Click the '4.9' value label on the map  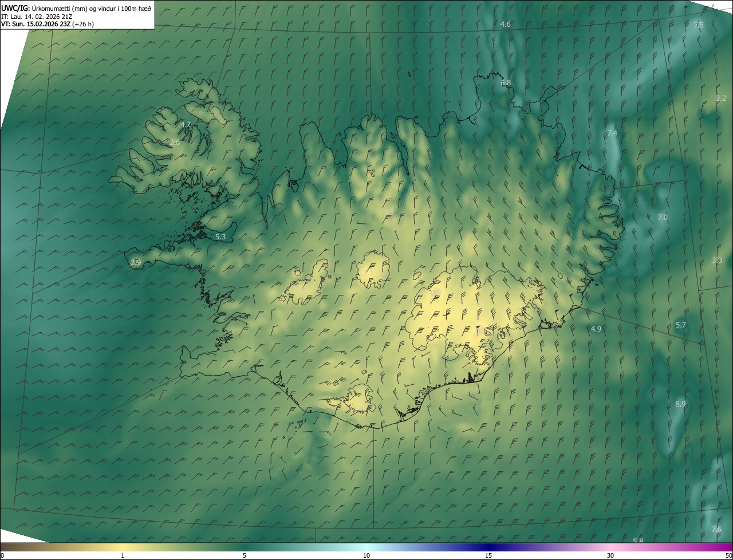(x=596, y=329)
